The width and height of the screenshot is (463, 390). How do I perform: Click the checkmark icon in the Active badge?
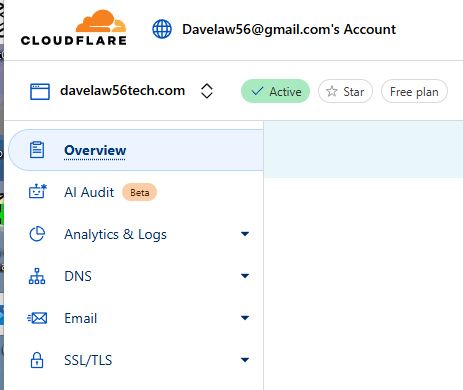[x=257, y=91]
